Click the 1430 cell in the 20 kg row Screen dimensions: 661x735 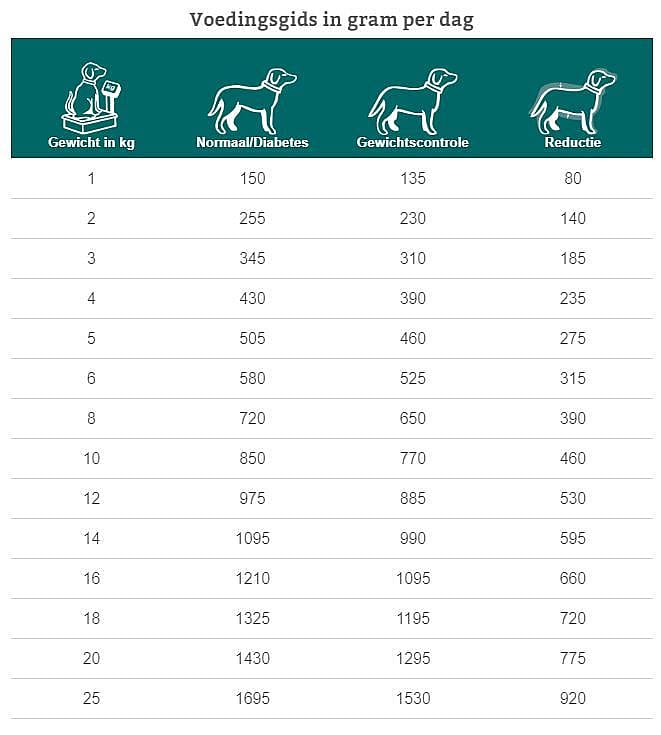pos(252,659)
